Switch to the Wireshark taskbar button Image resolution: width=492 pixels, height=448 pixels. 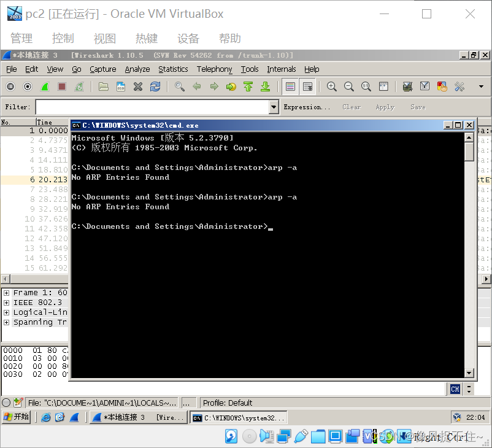click(139, 417)
